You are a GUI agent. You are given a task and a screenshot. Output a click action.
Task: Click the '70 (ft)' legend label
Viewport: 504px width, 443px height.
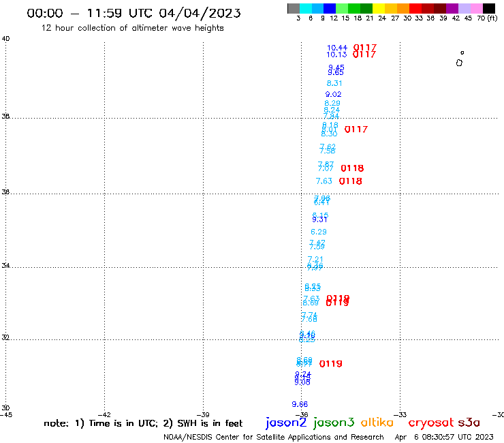[x=487, y=18]
